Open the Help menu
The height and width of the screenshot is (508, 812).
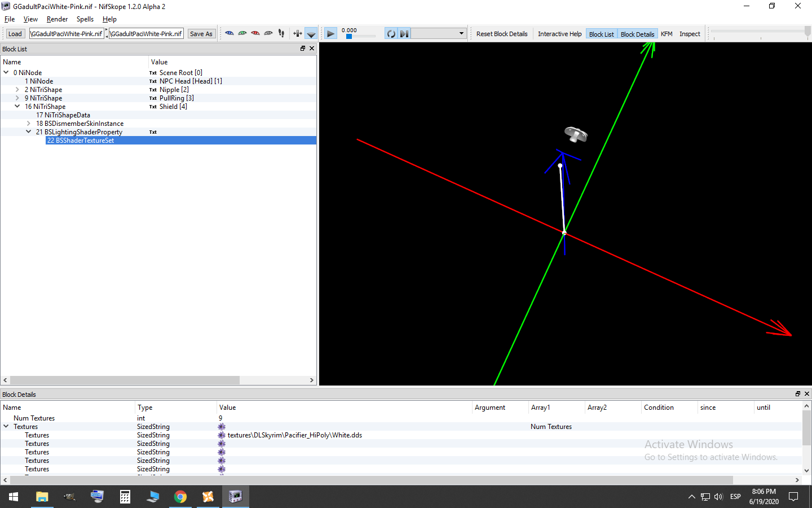click(x=109, y=19)
